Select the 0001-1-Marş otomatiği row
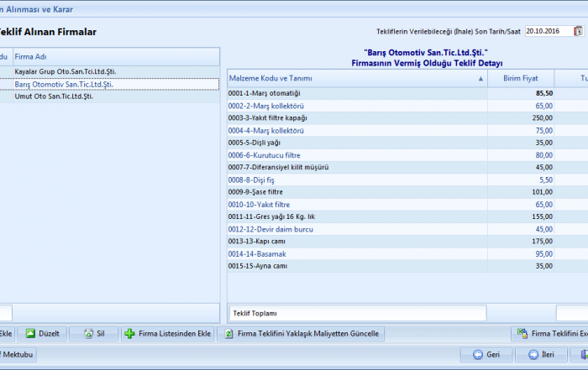Viewport: 588px width, 370px height. point(265,93)
